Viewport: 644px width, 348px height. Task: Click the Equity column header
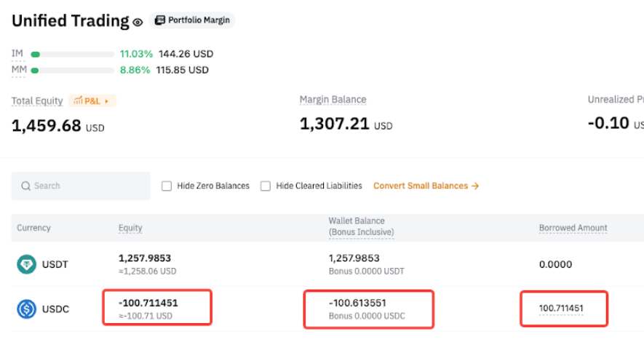click(130, 228)
